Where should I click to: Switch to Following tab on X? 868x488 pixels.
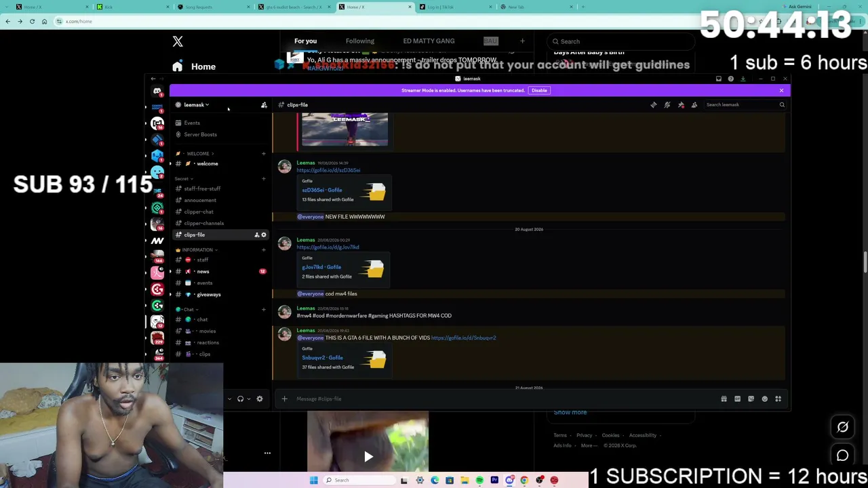[x=360, y=41]
